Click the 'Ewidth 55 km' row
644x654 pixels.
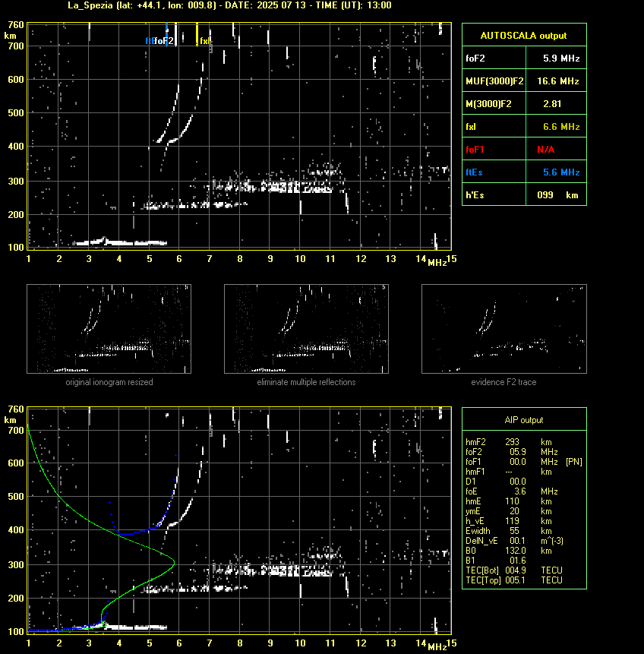509,531
